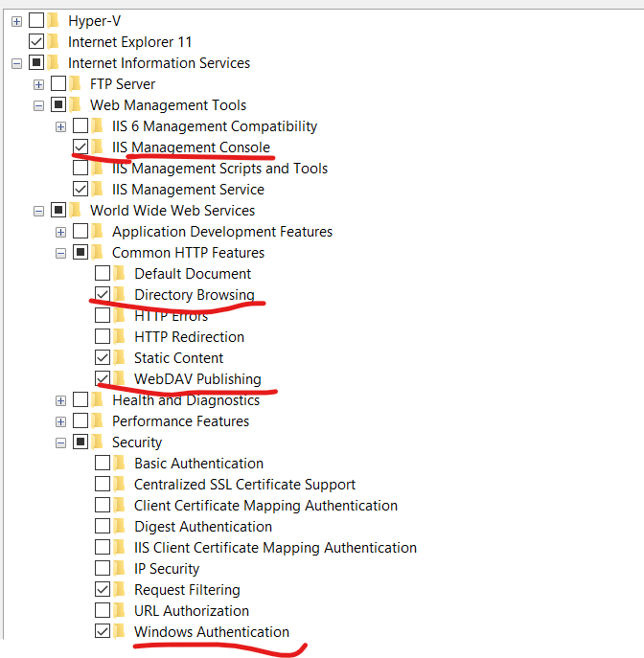Uncheck Directory Browsing
Screen dimensions: 644x658
pyautogui.click(x=103, y=294)
